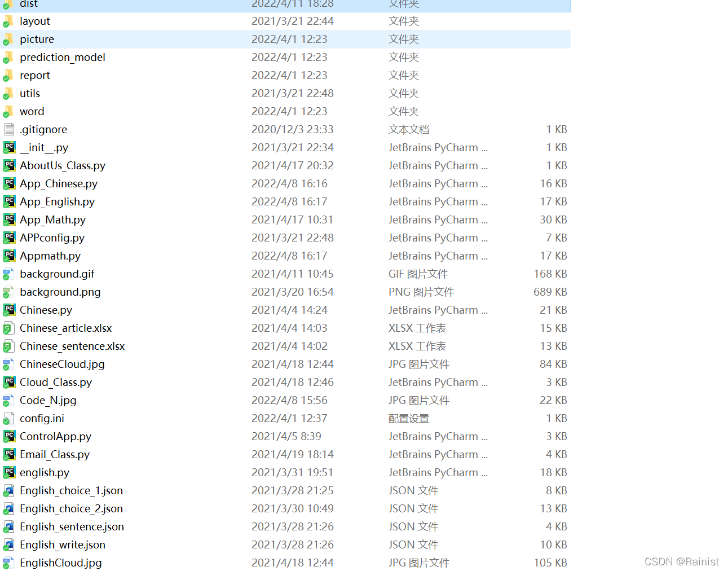Click the Chinese_sentence.xlsx spreadsheet icon

[8, 346]
